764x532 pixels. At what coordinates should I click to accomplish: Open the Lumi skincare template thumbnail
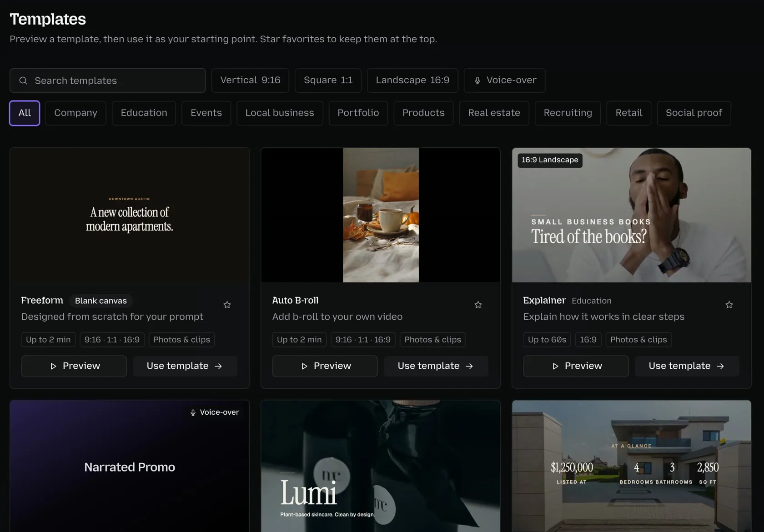(x=381, y=466)
